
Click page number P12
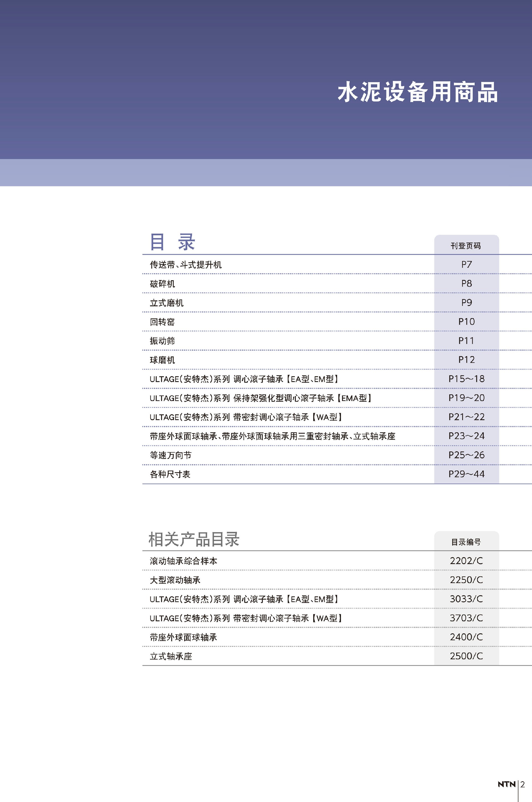[x=467, y=359]
